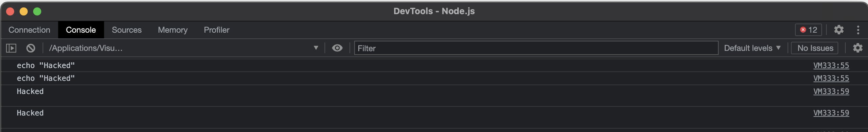Open console settings gear beside No Issues
The image size is (868, 132).
[x=858, y=48]
